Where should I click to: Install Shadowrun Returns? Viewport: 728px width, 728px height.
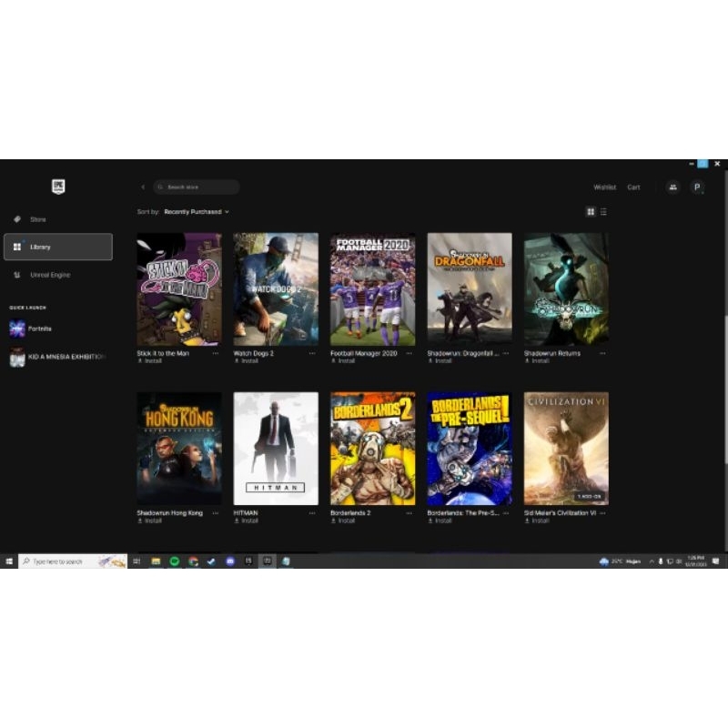click(x=537, y=360)
